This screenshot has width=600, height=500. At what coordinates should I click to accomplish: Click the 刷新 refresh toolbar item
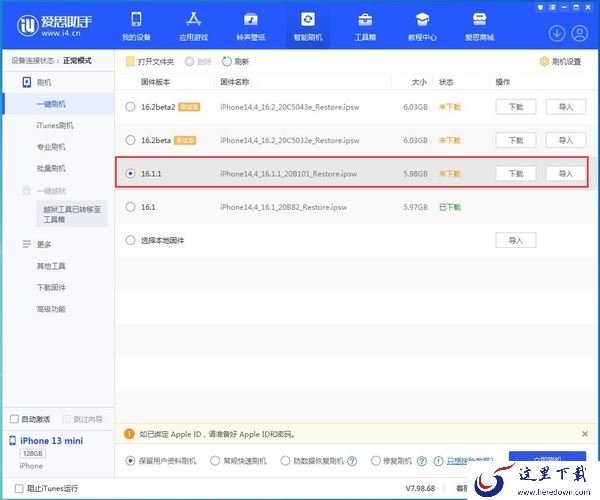(x=236, y=62)
